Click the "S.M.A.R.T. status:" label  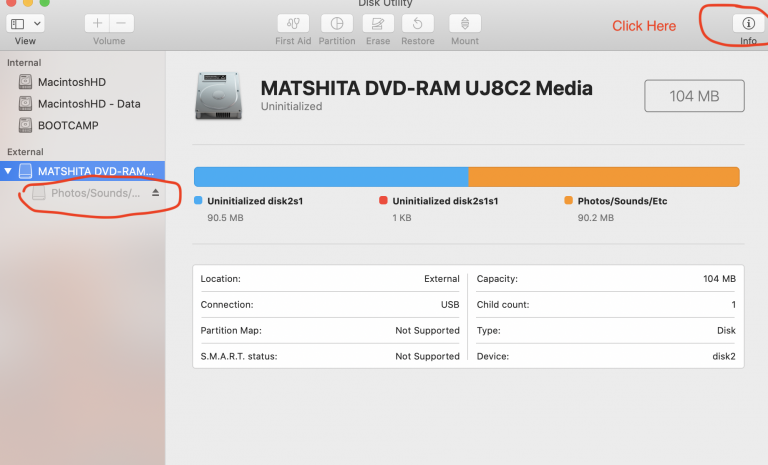click(x=239, y=356)
